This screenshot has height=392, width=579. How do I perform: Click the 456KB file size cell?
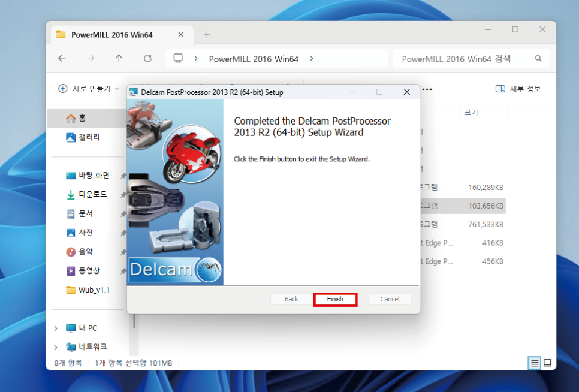(493, 261)
